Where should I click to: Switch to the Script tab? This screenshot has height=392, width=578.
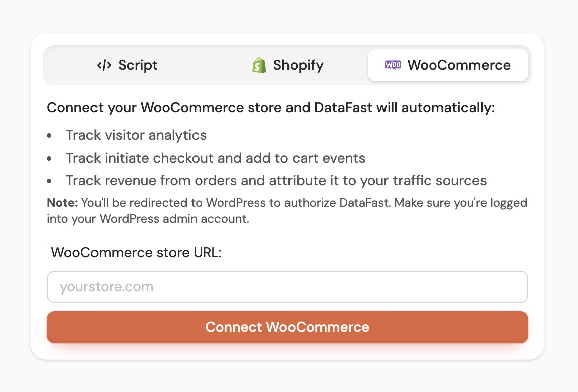pos(127,65)
